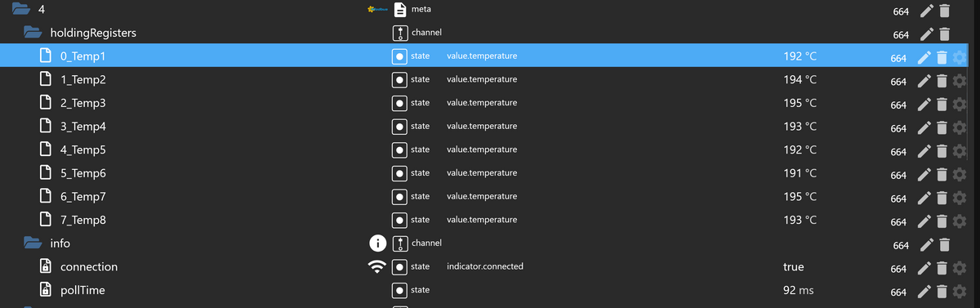
Task: Select the 3_Temp4 tree entry
Action: coord(83,127)
